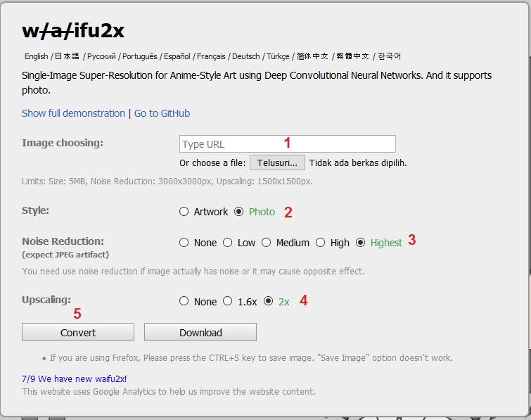The image size is (531, 420).
Task: Click the Or choose a file label
Action: [212, 163]
